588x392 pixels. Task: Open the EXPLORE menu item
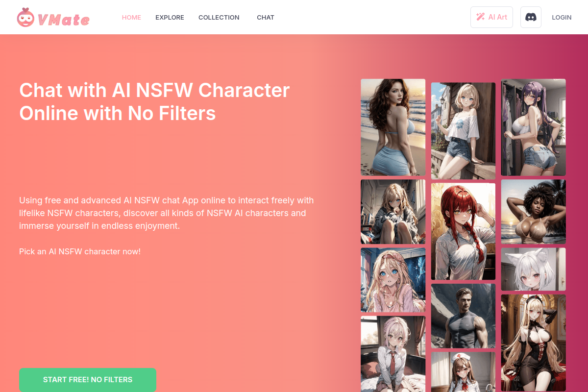coord(170,17)
